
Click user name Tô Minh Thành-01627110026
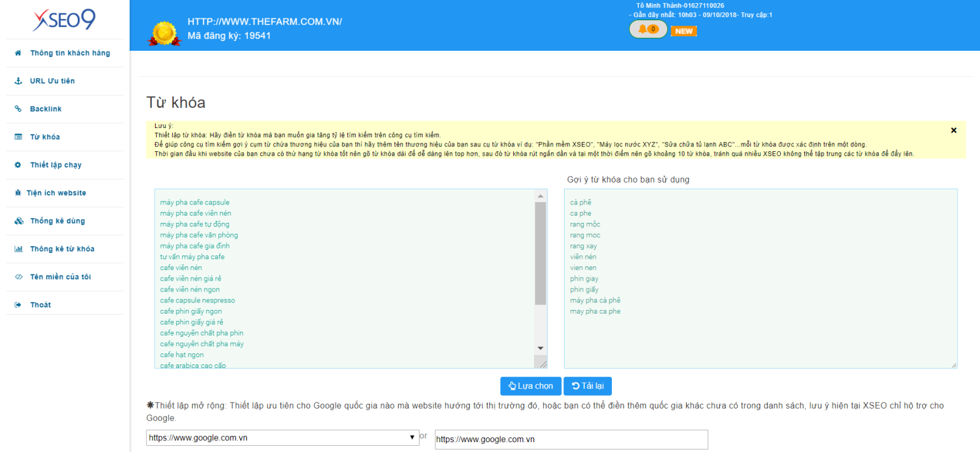[680, 6]
